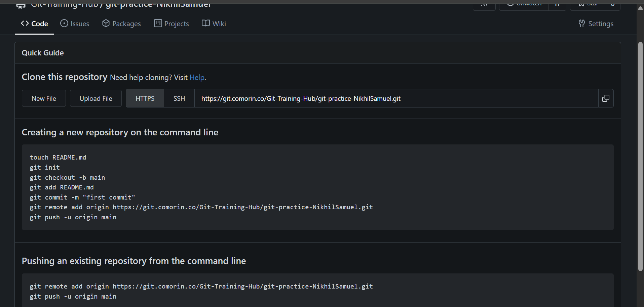
Task: Click the Packages cube icon
Action: (x=106, y=24)
